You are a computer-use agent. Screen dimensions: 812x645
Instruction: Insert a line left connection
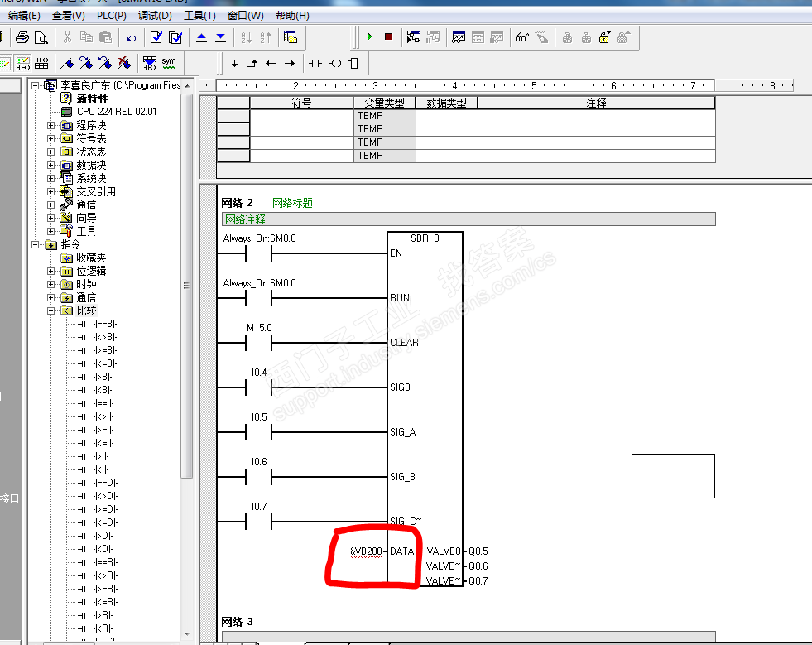(x=271, y=63)
